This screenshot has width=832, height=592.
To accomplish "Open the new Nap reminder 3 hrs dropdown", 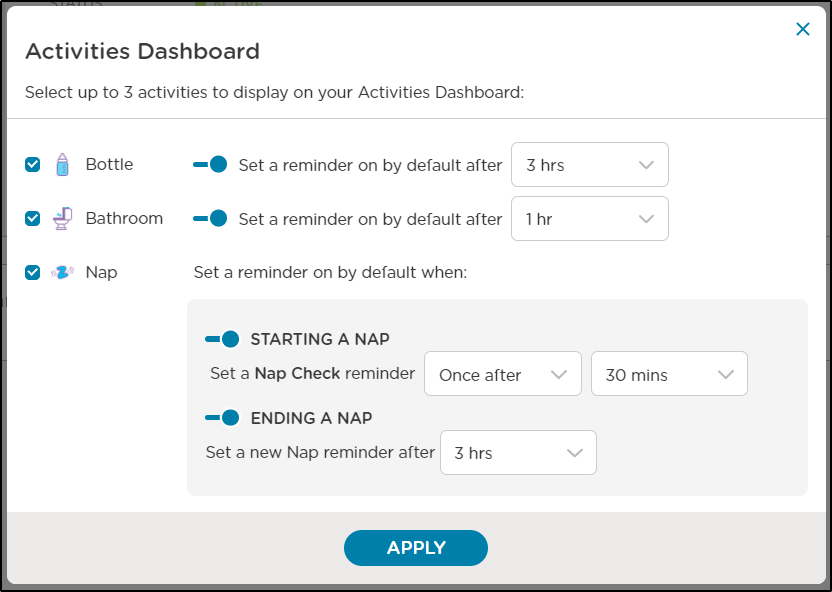I will [518, 452].
